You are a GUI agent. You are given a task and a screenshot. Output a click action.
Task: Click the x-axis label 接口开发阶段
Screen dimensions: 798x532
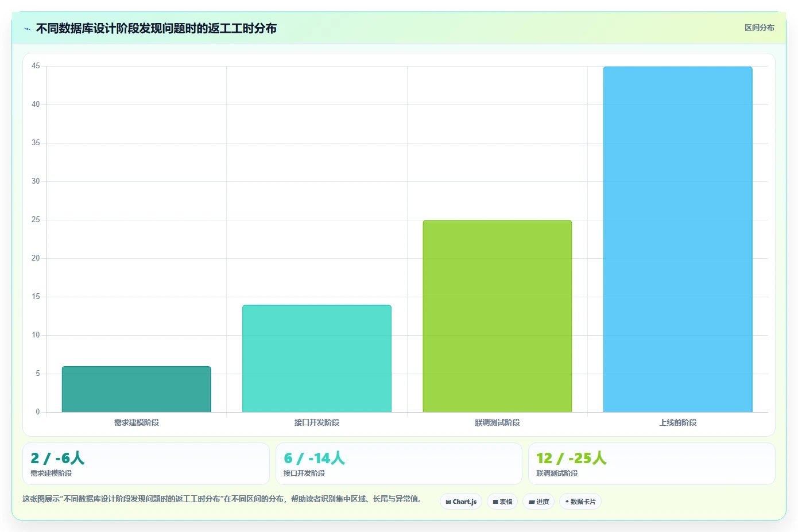pyautogui.click(x=317, y=422)
